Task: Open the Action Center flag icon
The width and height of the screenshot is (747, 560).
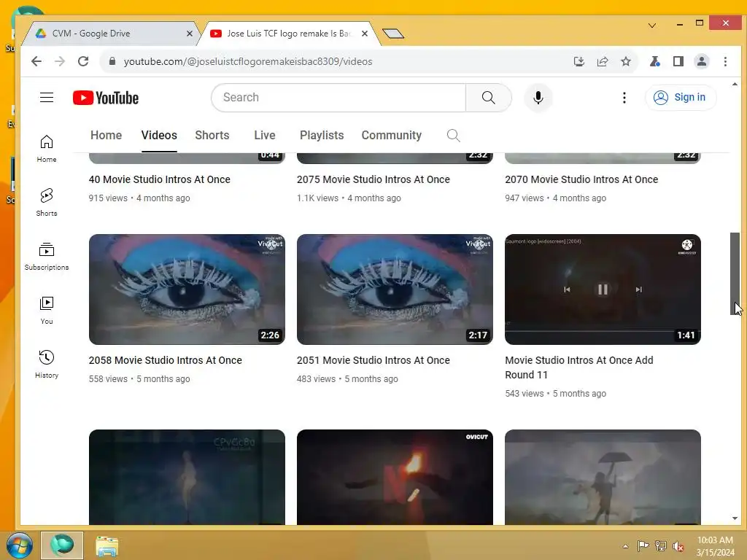Action: (643, 546)
